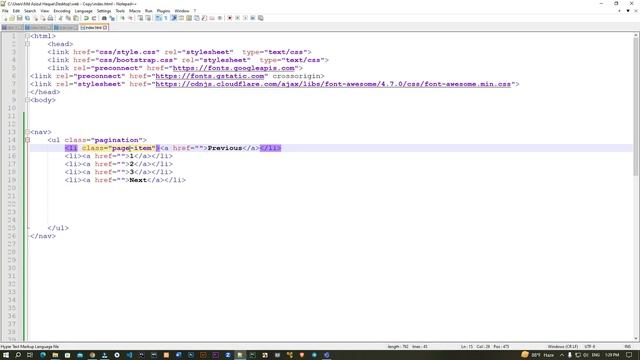
Task: Open the Language menu
Action: [83, 11]
